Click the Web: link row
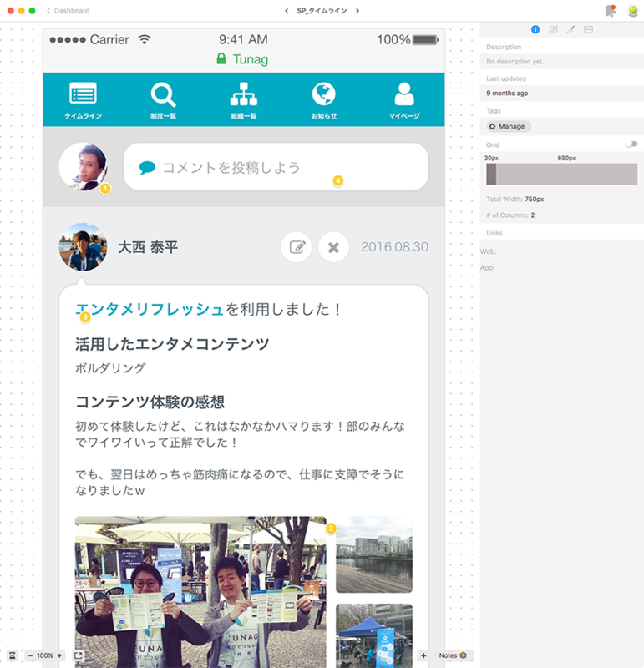Viewport: 644px width, 668px height. 562,251
